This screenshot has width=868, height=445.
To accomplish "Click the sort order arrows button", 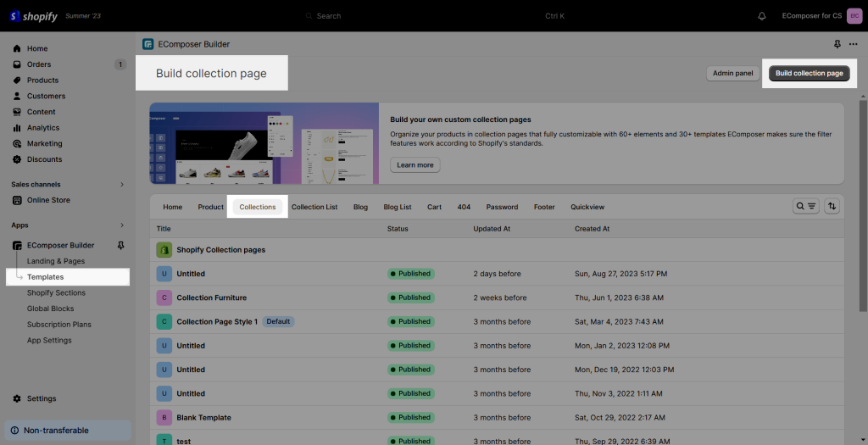I will coord(832,207).
